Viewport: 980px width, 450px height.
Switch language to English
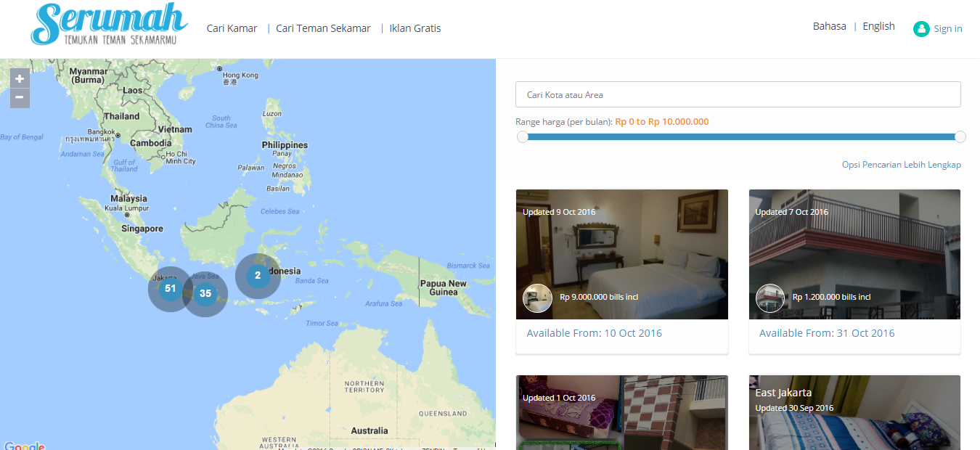pos(878,26)
